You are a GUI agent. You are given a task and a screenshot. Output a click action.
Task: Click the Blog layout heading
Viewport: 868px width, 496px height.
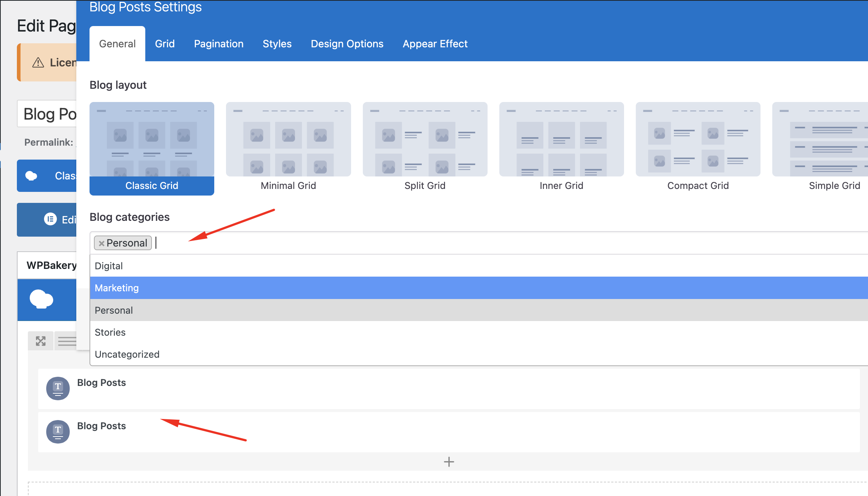click(x=118, y=85)
